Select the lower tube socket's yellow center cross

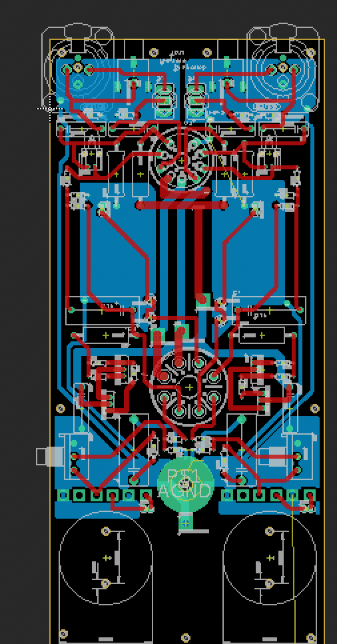(189, 387)
